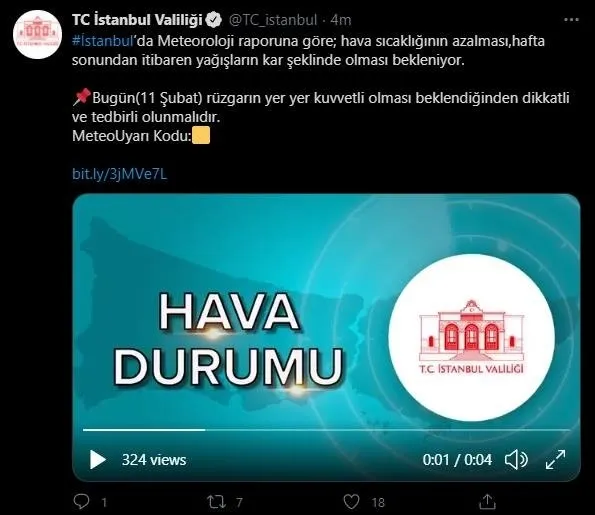Retweet the post using retweet icon
Screen dimensions: 595x515
tap(217, 502)
